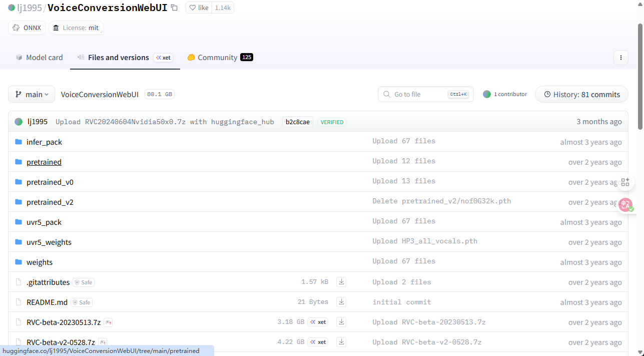This screenshot has height=356, width=644.
Task: Open the weights folder
Action: pyautogui.click(x=40, y=262)
